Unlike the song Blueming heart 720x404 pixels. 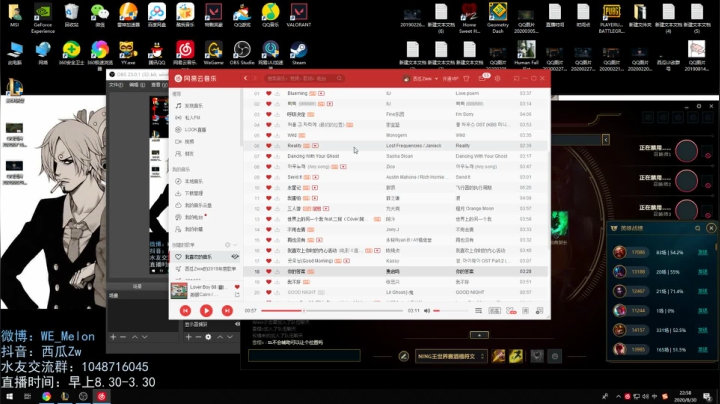tap(269, 93)
